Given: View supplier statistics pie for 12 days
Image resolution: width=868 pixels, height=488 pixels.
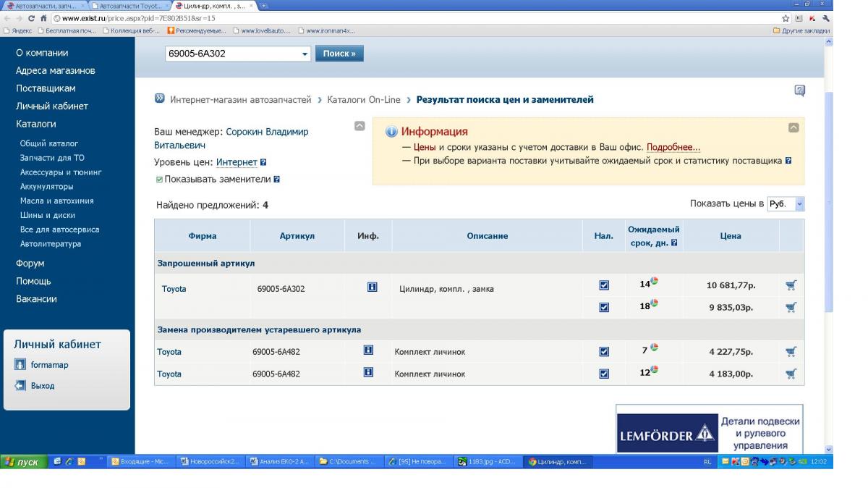Looking at the screenshot, I should click(655, 370).
